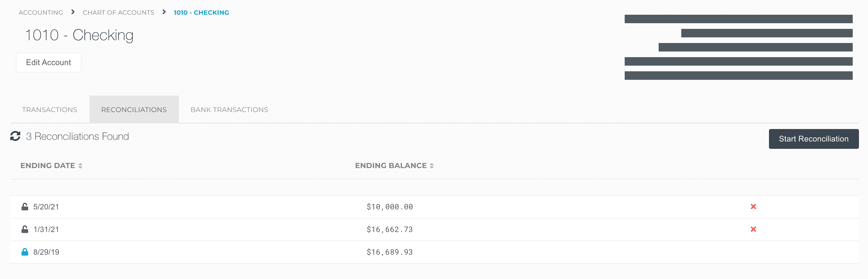The width and height of the screenshot is (868, 279).
Task: Click the 1010 - Checking breadcrumb
Action: [201, 12]
